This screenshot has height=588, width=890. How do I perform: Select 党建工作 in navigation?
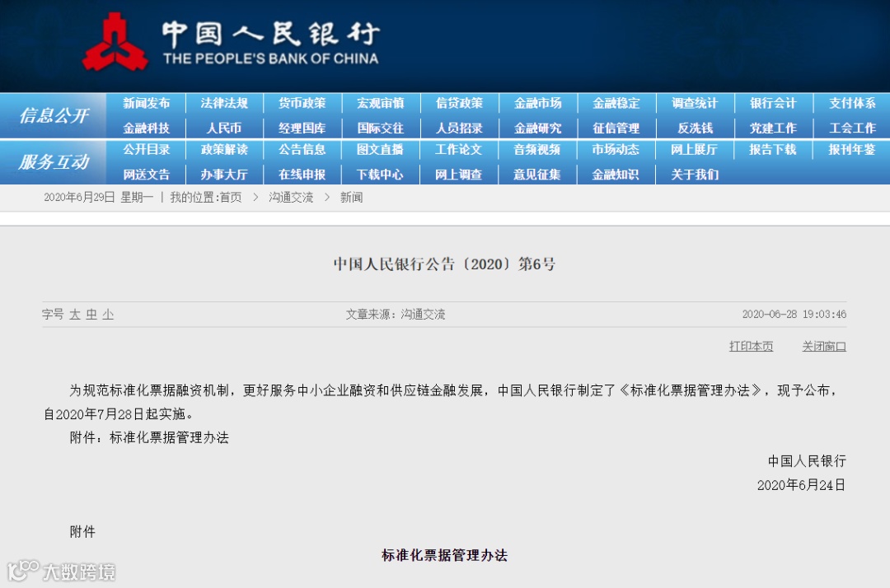coord(773,128)
